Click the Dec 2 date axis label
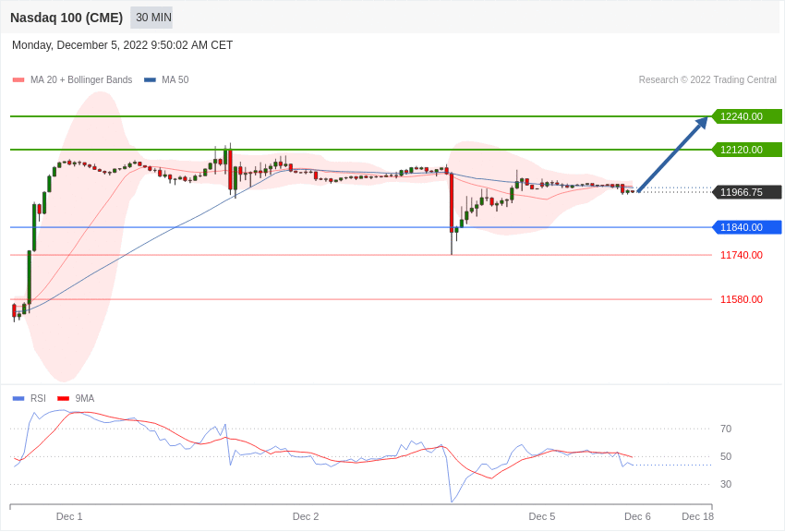The width and height of the screenshot is (785, 532). (306, 516)
